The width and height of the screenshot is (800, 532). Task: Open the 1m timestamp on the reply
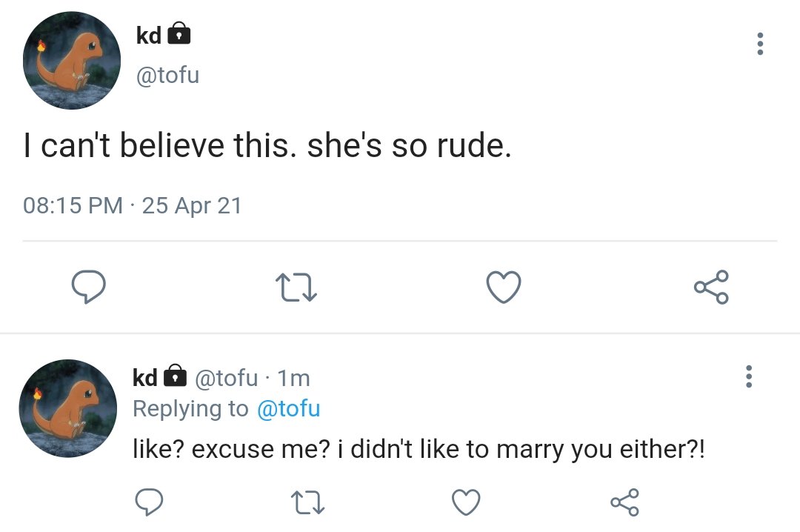pos(293,379)
